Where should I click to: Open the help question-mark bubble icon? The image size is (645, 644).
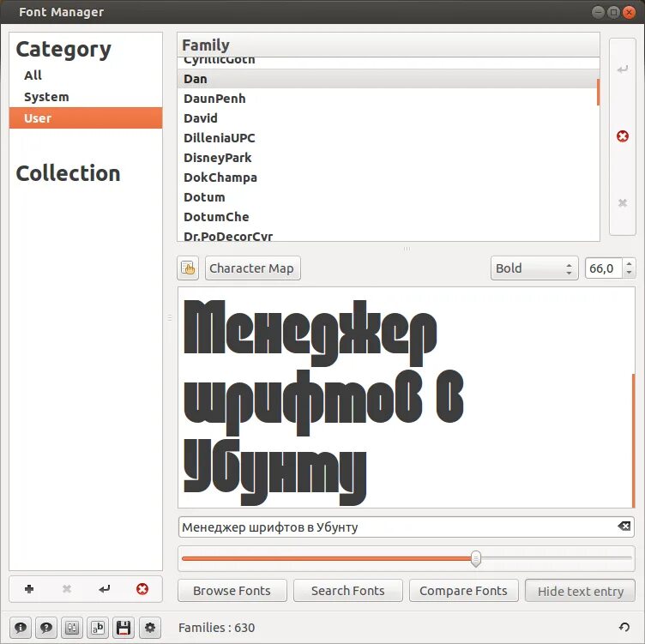(x=46, y=628)
